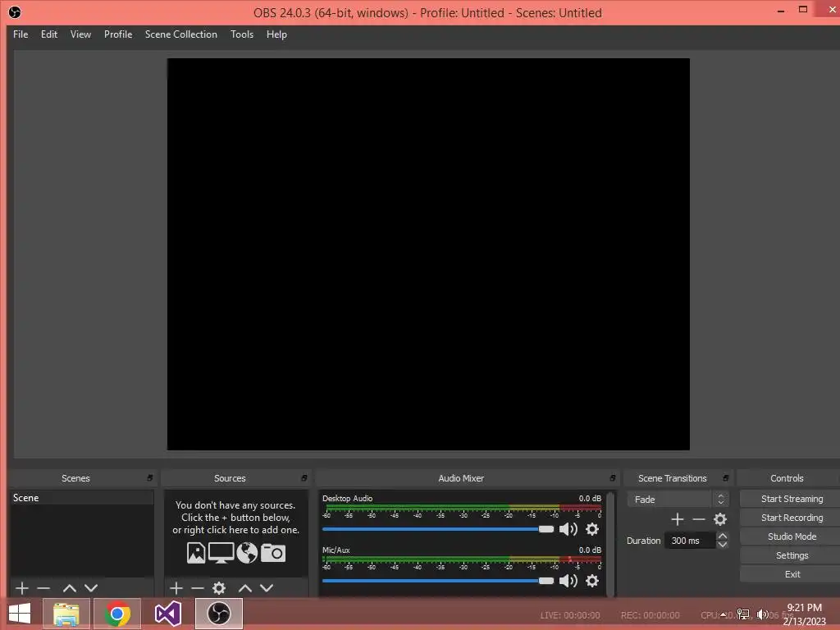This screenshot has height=630, width=840.
Task: Move scene down in Scenes panel
Action: [x=91, y=587]
